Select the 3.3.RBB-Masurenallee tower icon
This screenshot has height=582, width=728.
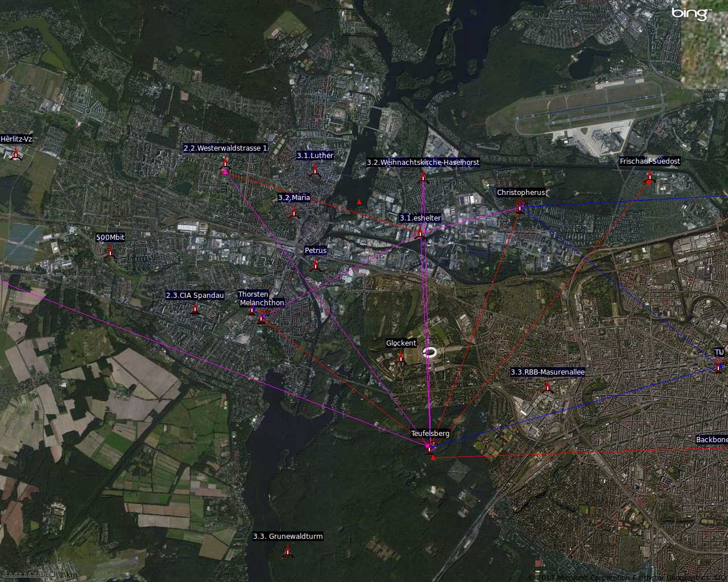click(x=548, y=386)
